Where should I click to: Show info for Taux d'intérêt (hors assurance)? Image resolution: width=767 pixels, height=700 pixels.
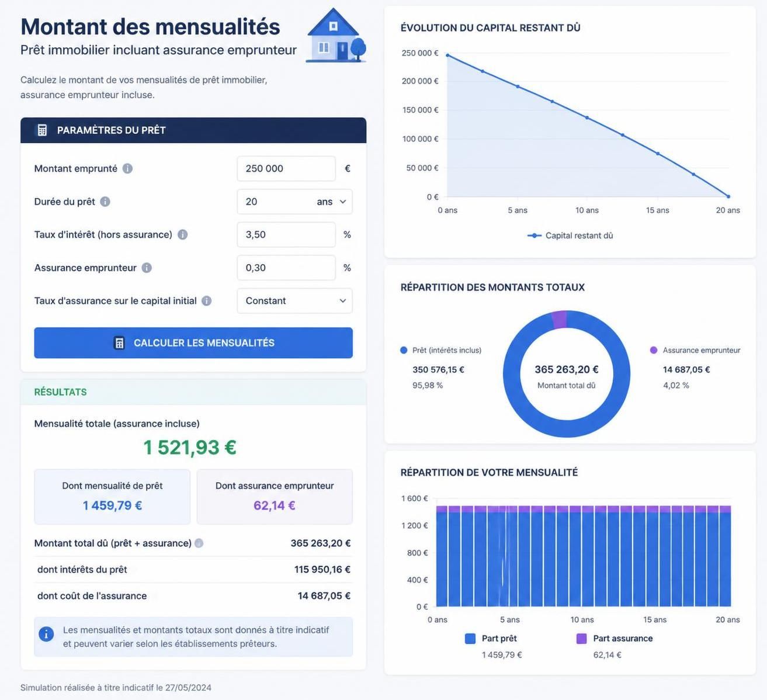pyautogui.click(x=182, y=234)
